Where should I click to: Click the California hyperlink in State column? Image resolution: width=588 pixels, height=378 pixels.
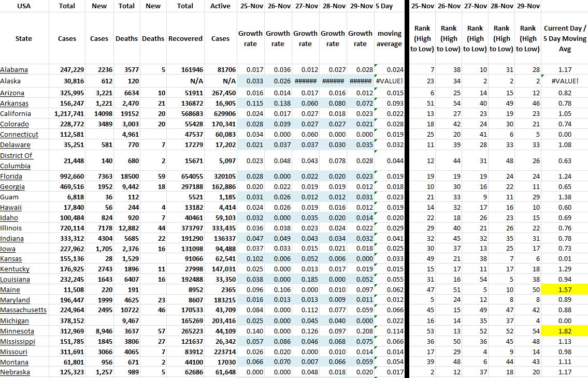(x=16, y=114)
